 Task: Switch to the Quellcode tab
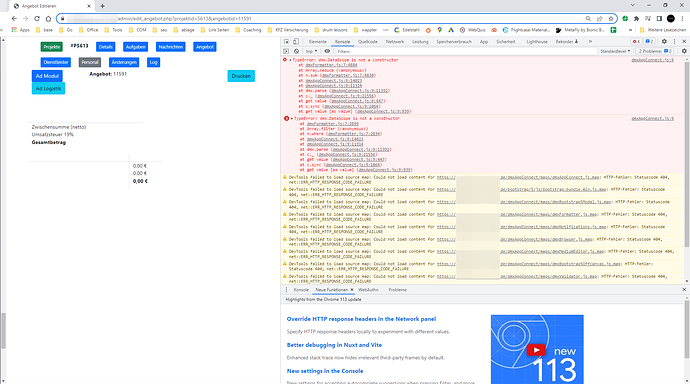(368, 41)
